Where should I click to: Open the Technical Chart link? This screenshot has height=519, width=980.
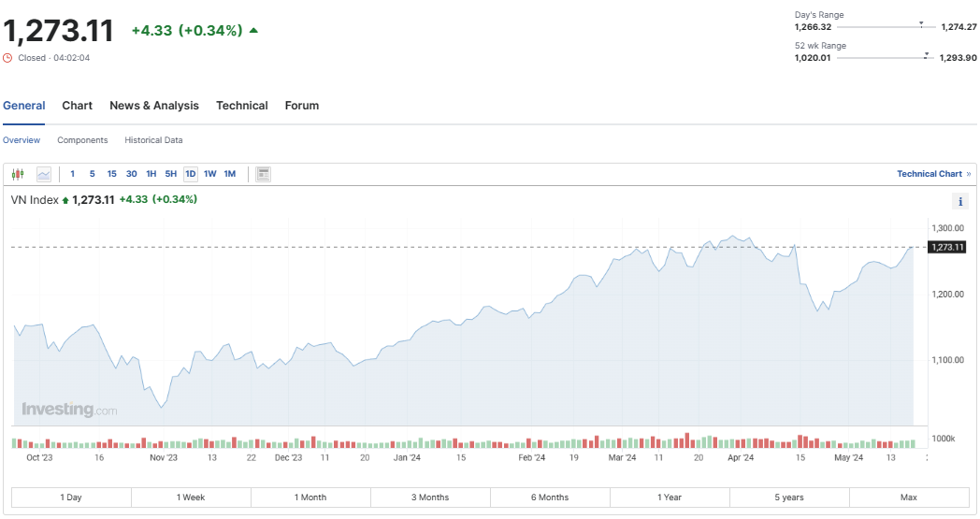[929, 174]
